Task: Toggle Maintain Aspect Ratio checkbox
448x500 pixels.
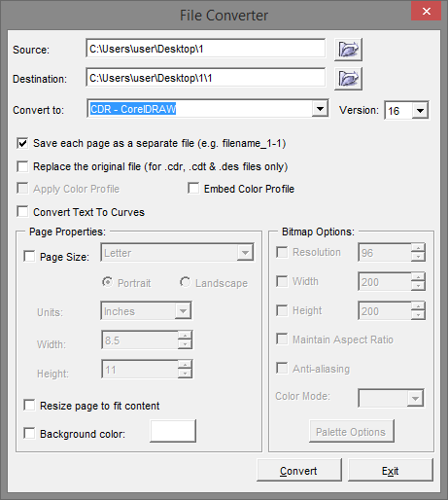Action: 282,339
